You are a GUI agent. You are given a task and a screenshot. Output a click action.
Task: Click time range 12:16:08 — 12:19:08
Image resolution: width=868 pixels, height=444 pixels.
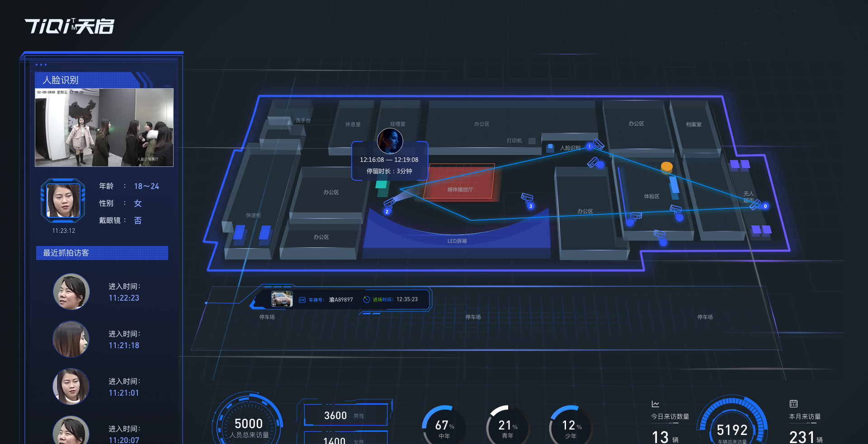coord(389,160)
